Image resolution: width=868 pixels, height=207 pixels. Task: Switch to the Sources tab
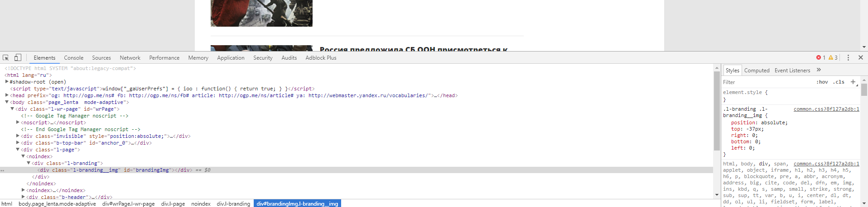pos(101,58)
